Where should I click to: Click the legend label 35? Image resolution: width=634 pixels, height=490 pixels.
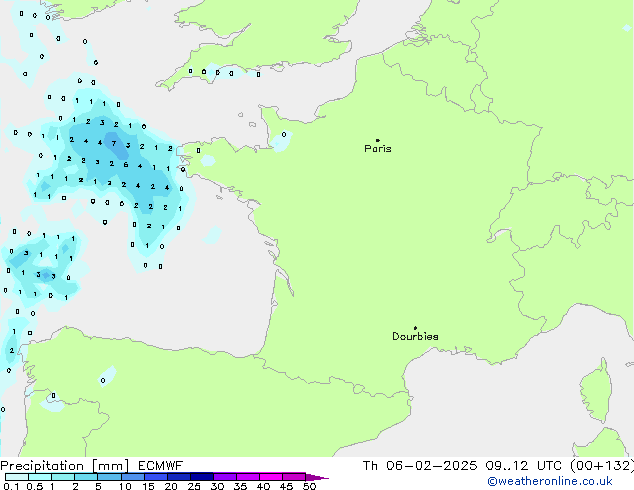pyautogui.click(x=240, y=486)
